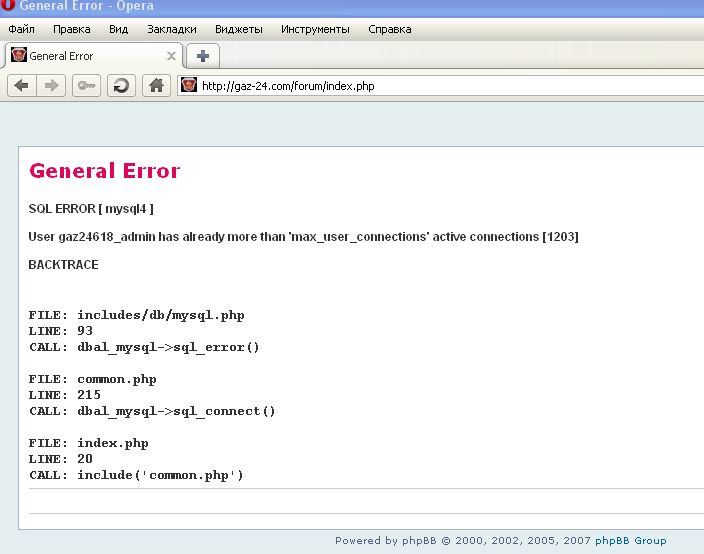Click the Back navigation arrow
704x554 pixels.
tap(21, 86)
